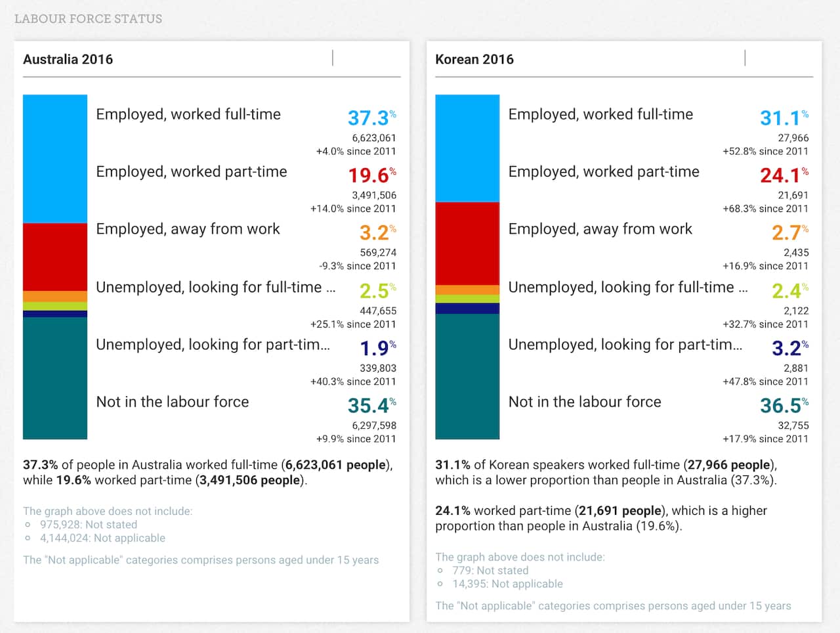Click the teal Not in labour force segment, Australia
The height and width of the screenshot is (633, 840).
tap(55, 378)
